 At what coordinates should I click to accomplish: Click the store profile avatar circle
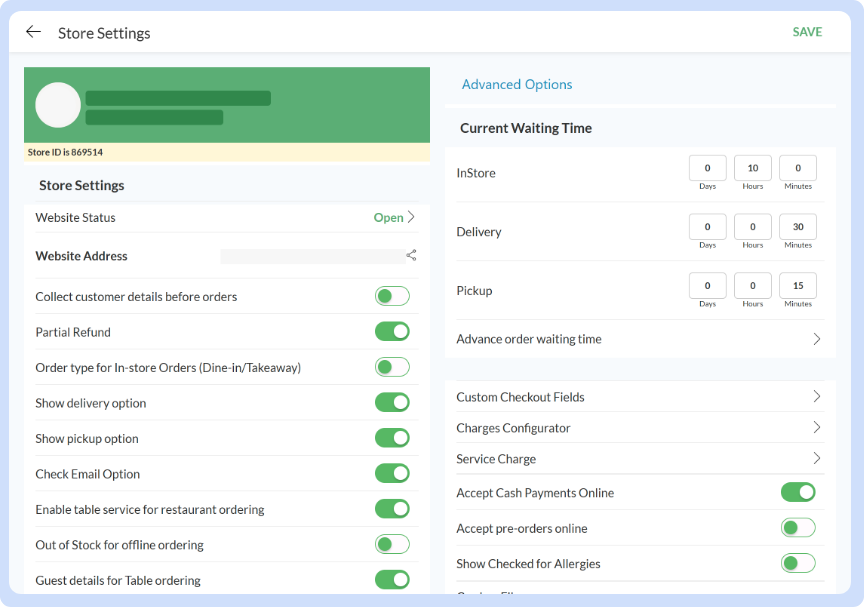(58, 105)
